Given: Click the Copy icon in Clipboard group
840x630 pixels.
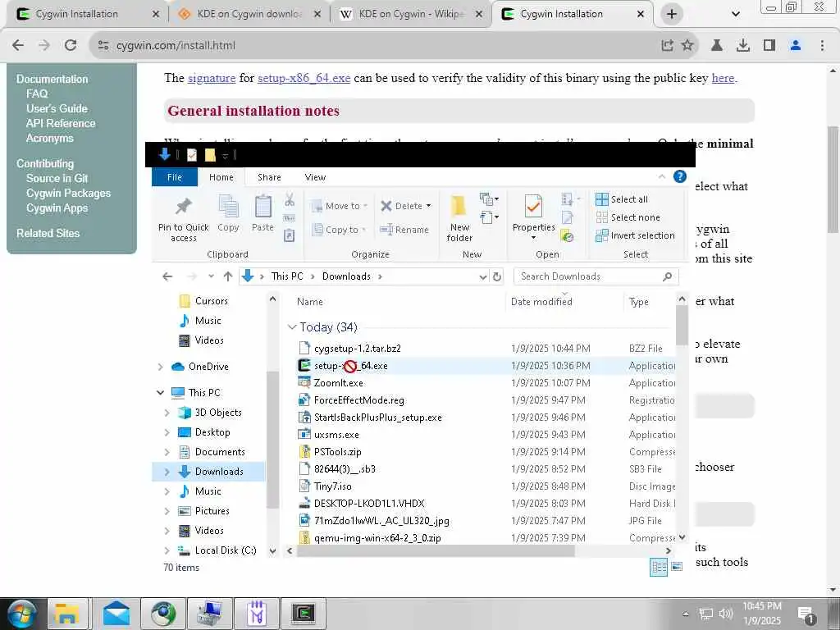Looking at the screenshot, I should tap(228, 207).
